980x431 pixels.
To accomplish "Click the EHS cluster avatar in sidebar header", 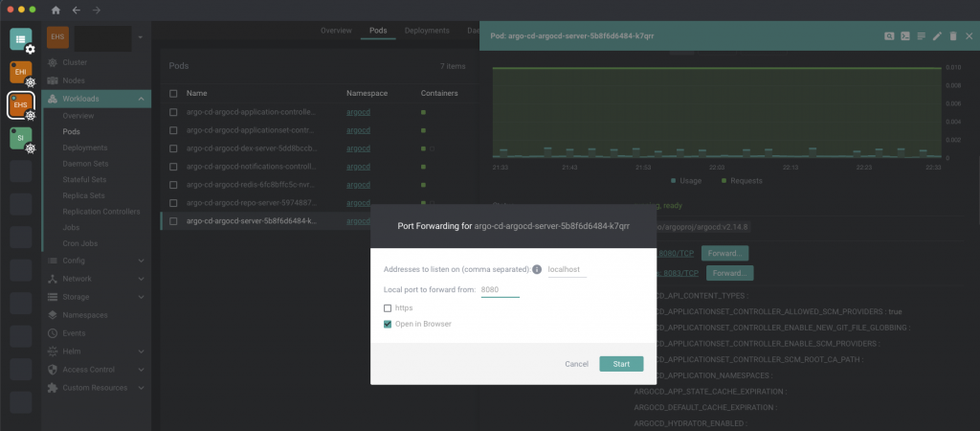I will (58, 37).
